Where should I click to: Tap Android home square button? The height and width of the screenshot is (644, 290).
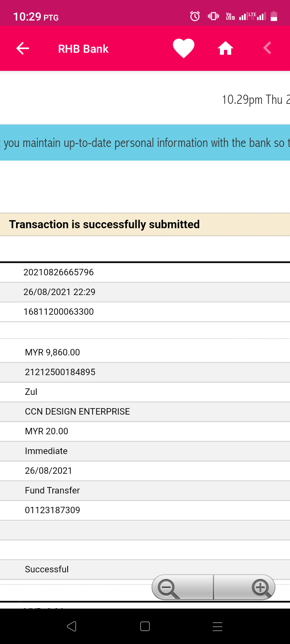click(145, 626)
